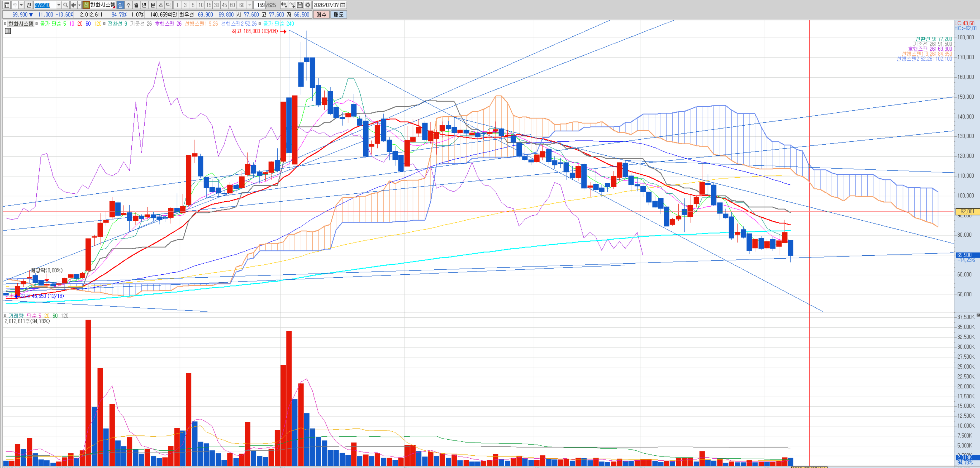Select the 틱 tick chart tab
The width and height of the screenshot is (980, 468).
(x=169, y=5)
